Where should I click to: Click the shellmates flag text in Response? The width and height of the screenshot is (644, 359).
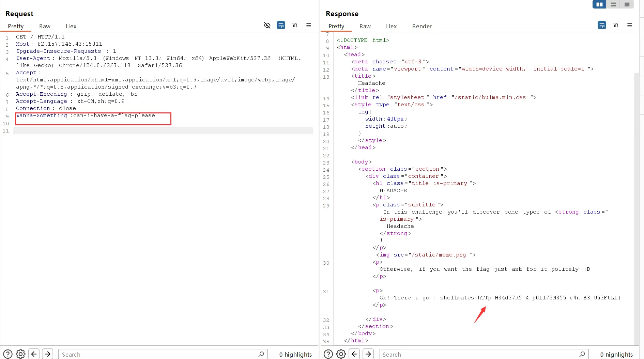pos(530,298)
